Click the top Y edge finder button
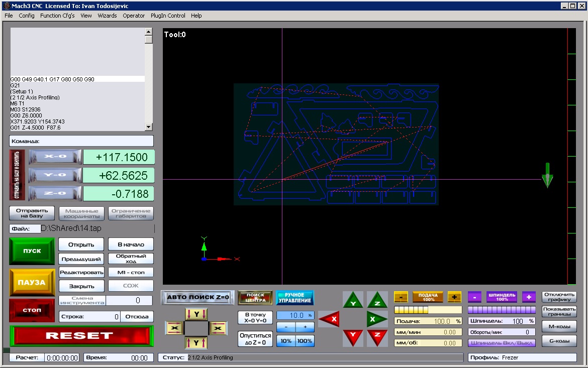This screenshot has width=588, height=368. tap(196, 314)
